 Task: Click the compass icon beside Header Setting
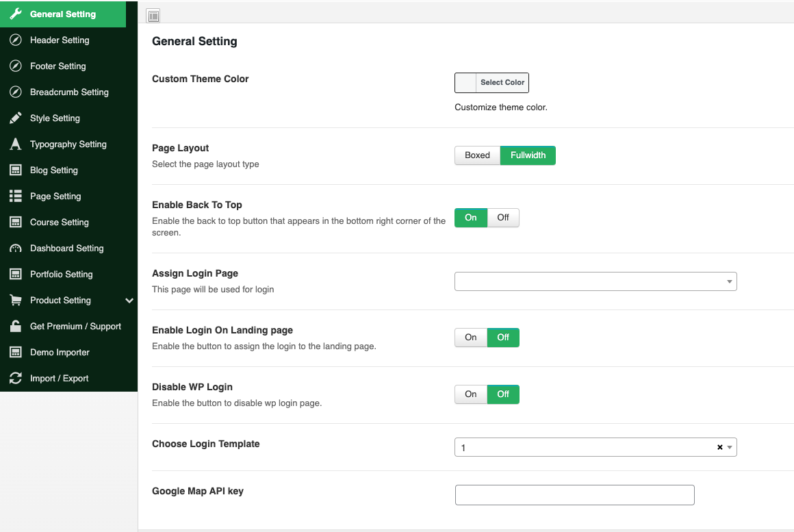tap(16, 40)
